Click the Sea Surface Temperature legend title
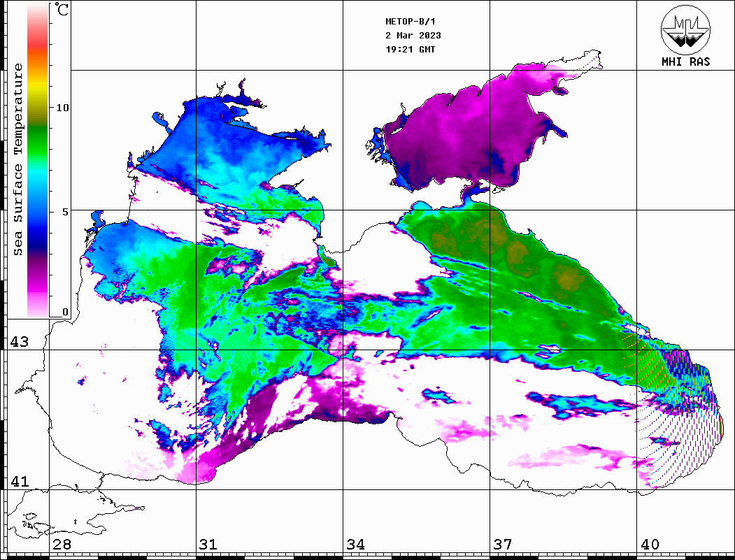This screenshot has height=560, width=735. pos(18,159)
